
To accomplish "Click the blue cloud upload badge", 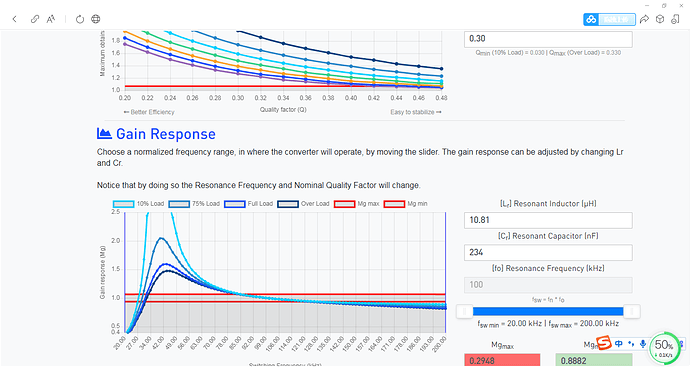I will 609,19.
